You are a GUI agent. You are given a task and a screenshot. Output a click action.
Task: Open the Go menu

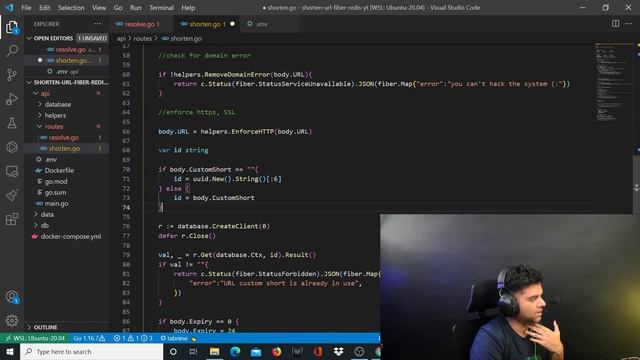(x=118, y=8)
